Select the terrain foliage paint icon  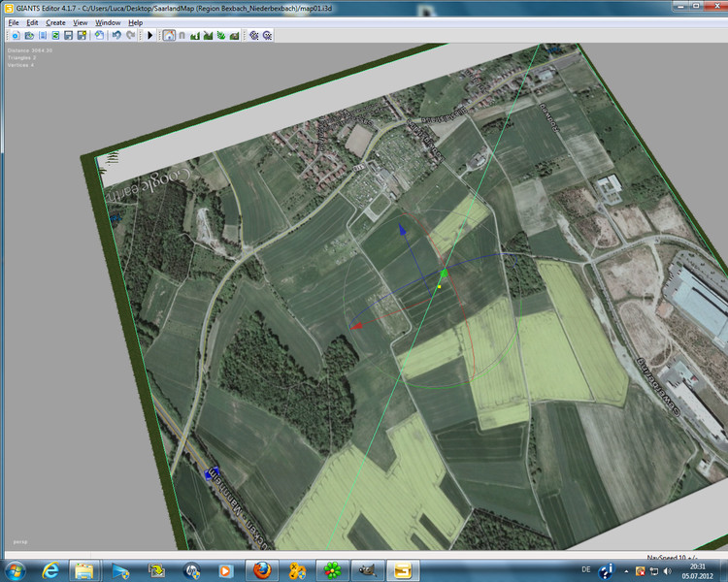pos(221,35)
